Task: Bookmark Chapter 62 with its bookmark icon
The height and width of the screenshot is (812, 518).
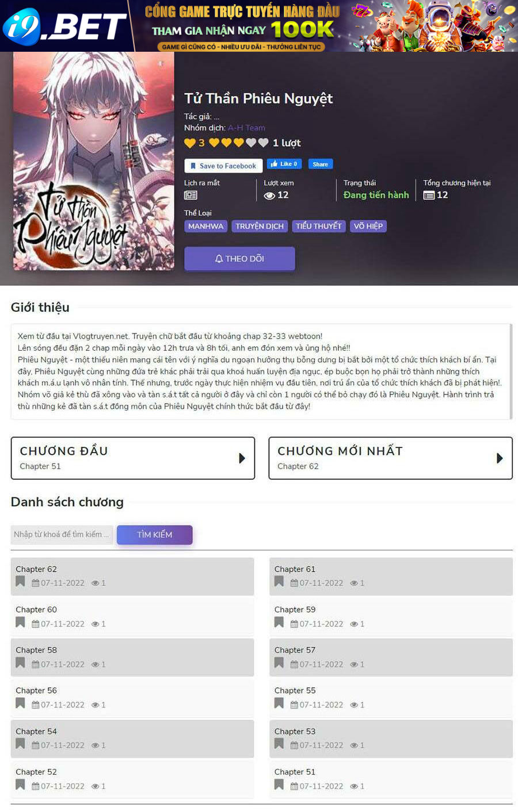Action: [x=20, y=581]
